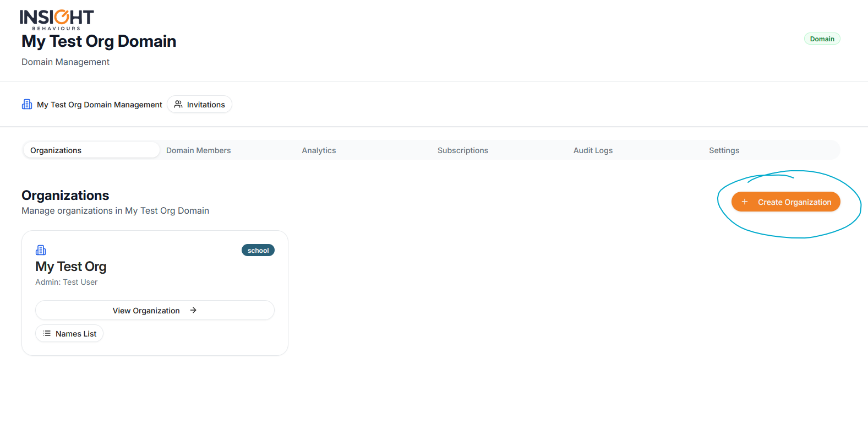Click the plus icon on Create Organization
The height and width of the screenshot is (423, 868).
[745, 202]
